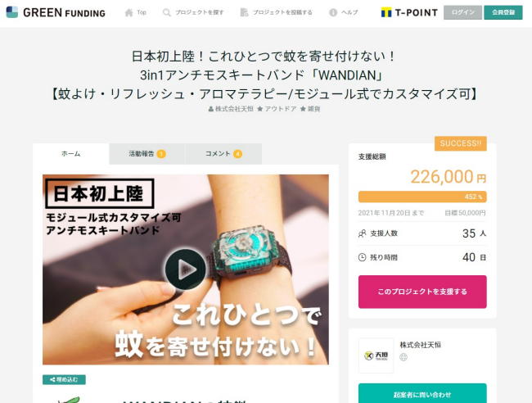Open the Top home icon link
Screen dimensions: 532x403
(x=129, y=12)
